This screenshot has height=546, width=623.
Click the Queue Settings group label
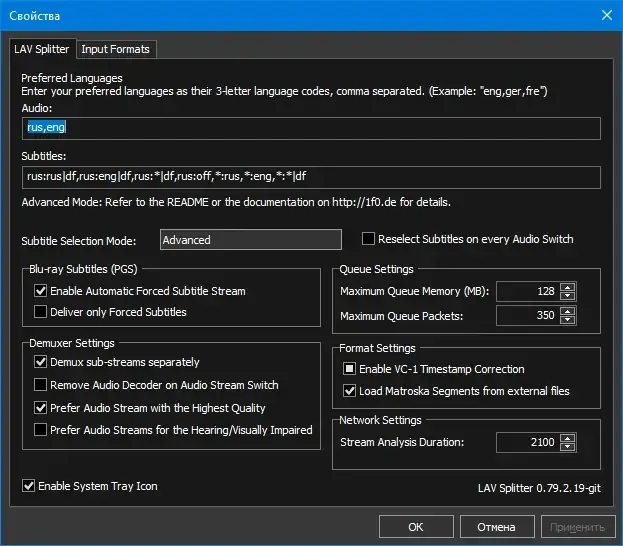(376, 269)
